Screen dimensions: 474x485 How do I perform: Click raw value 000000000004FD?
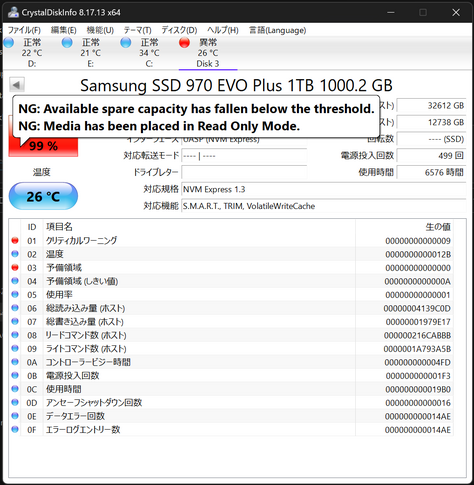click(x=418, y=362)
